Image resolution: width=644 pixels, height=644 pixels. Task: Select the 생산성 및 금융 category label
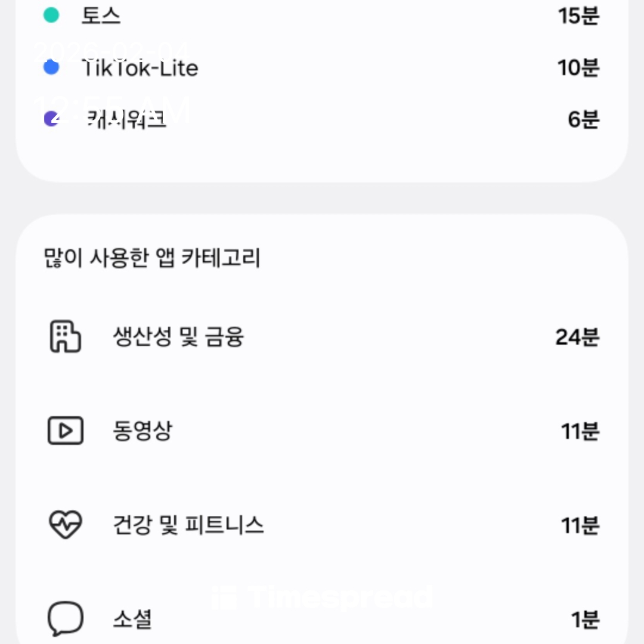coord(178,338)
